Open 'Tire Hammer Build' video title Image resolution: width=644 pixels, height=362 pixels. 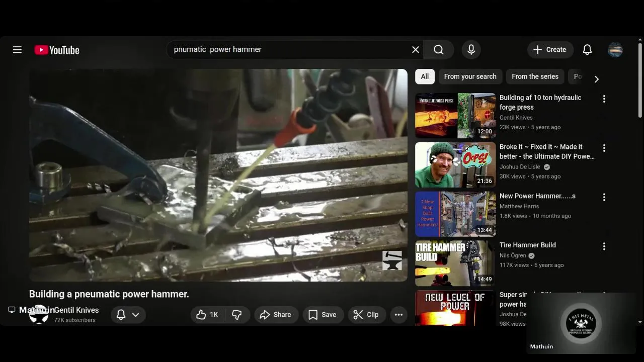528,245
